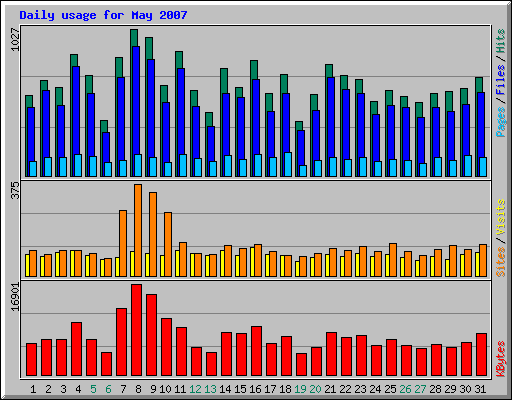This screenshot has height=400, width=512.
Task: Click the 375 axis label
Action: click(15, 190)
